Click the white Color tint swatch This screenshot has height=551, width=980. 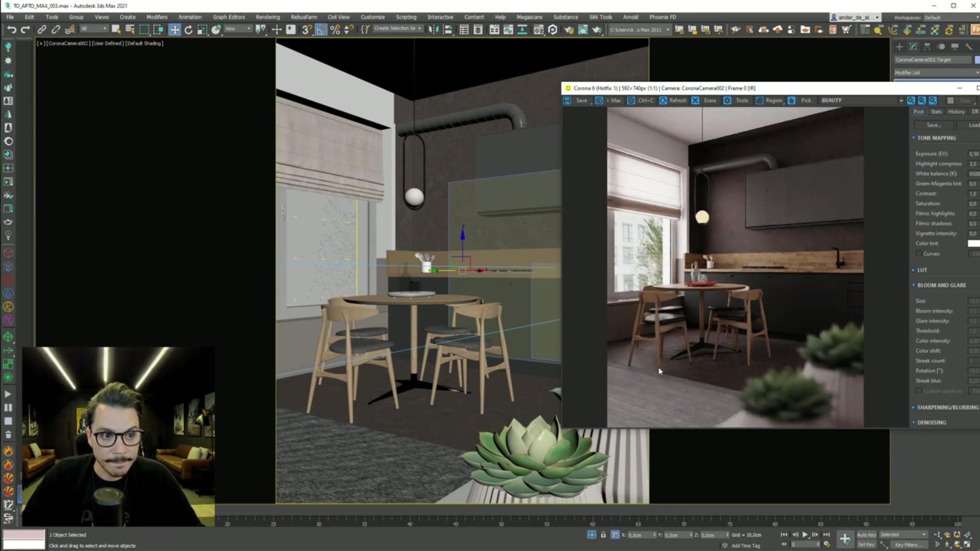coord(973,243)
